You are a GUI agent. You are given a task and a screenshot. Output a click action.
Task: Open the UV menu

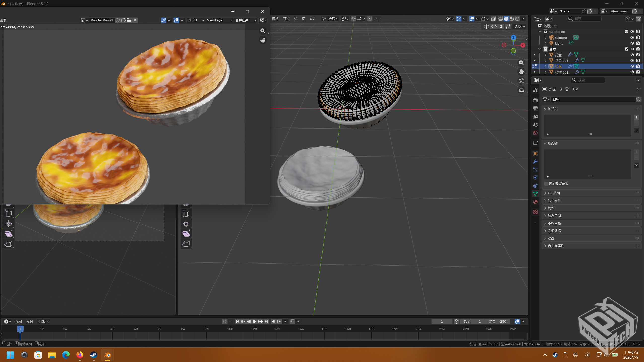pyautogui.click(x=312, y=19)
